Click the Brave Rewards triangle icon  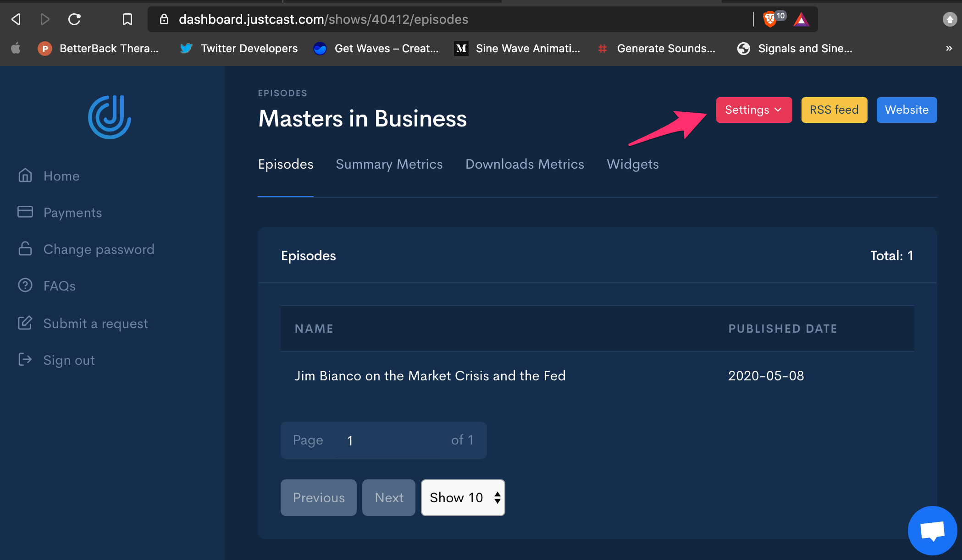coord(801,19)
